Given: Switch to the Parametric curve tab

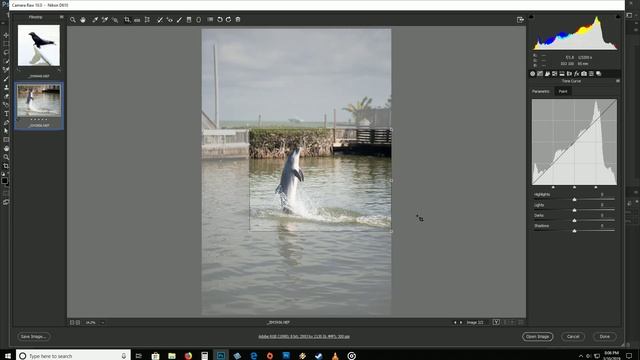Looking at the screenshot, I should click(x=541, y=91).
